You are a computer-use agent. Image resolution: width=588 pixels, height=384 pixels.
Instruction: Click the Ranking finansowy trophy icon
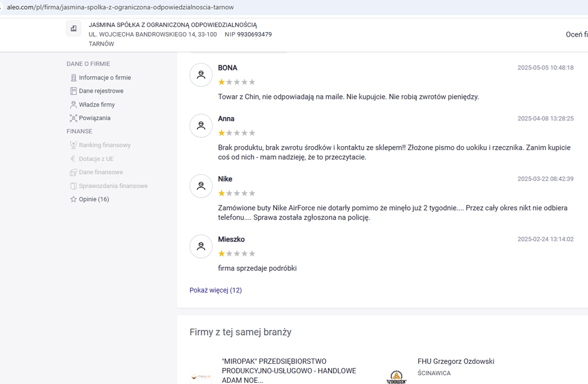73,145
